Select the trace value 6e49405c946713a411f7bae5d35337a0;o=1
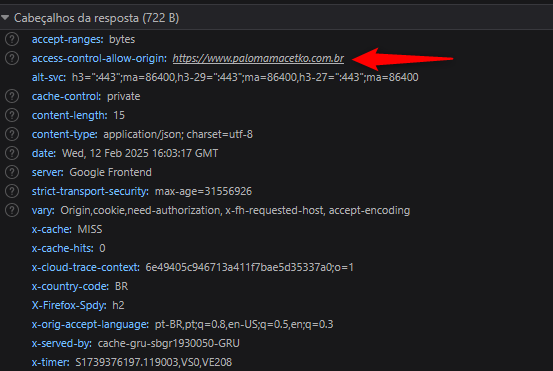 click(x=250, y=268)
